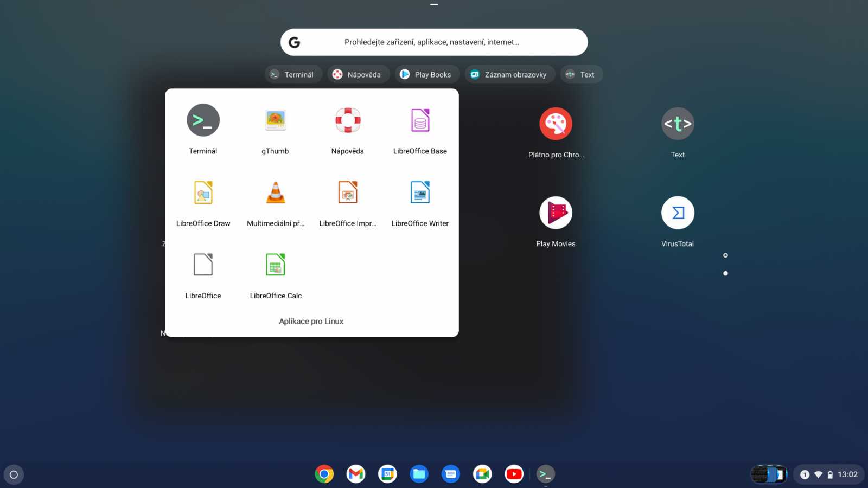Viewport: 868px width, 488px height.
Task: Click the Text suggestion chip
Action: [x=581, y=74]
